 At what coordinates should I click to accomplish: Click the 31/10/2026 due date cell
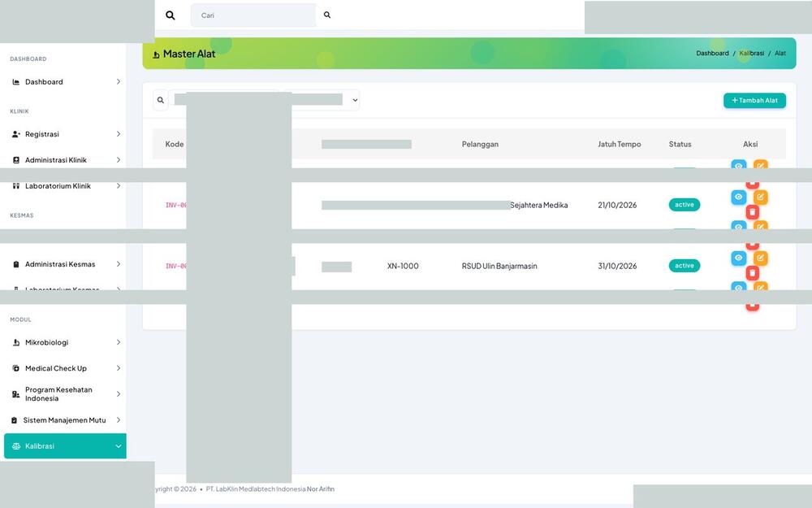coord(617,266)
